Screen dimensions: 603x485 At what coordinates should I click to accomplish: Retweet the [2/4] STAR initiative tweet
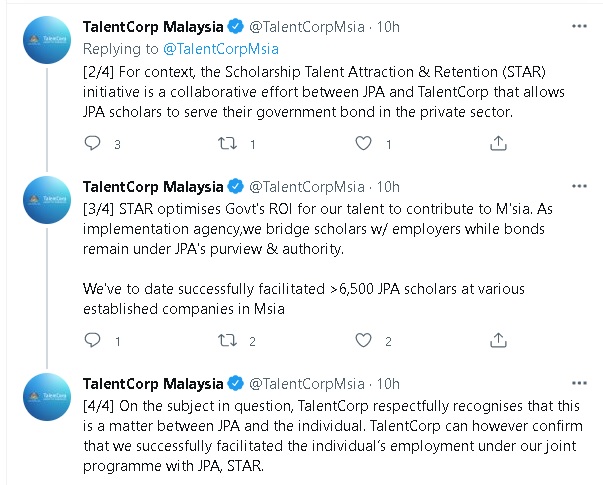point(227,143)
